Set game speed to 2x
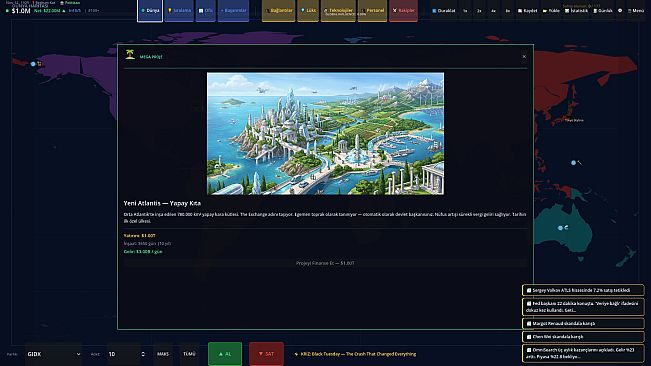 click(479, 11)
